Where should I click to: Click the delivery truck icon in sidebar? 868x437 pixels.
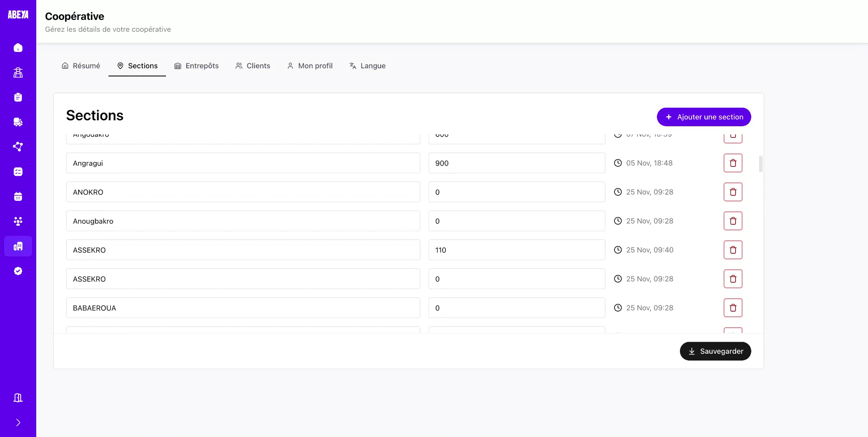pos(18,122)
